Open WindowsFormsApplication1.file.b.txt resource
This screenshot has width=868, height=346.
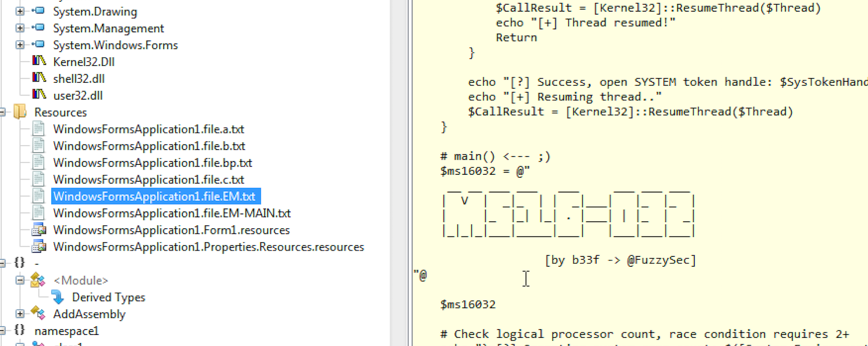coord(149,146)
